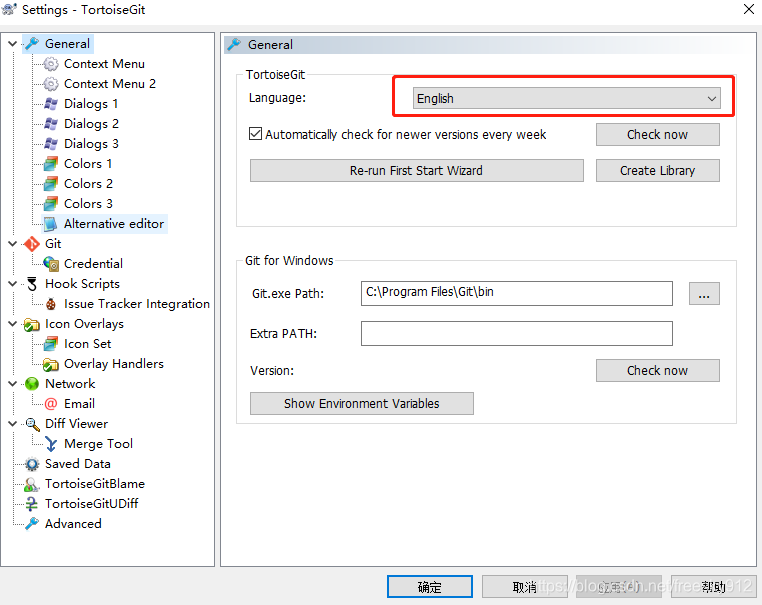The image size is (762, 605).
Task: Click Re-run First Start Wizard button
Action: (x=416, y=171)
